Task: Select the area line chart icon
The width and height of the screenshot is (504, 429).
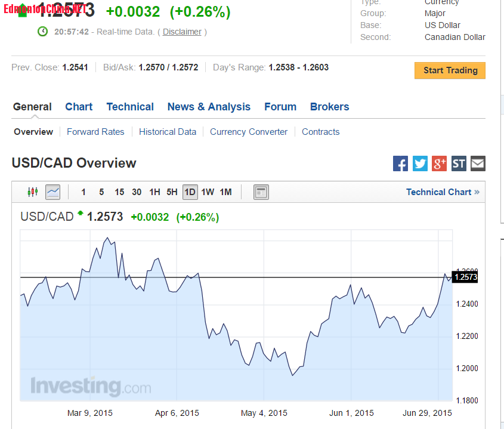Action: [52, 192]
